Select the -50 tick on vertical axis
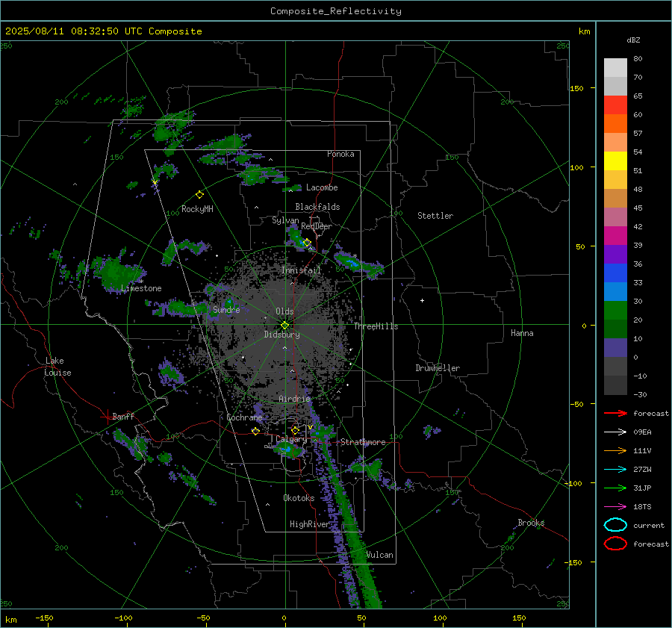The height and width of the screenshot is (628, 672). [x=576, y=404]
